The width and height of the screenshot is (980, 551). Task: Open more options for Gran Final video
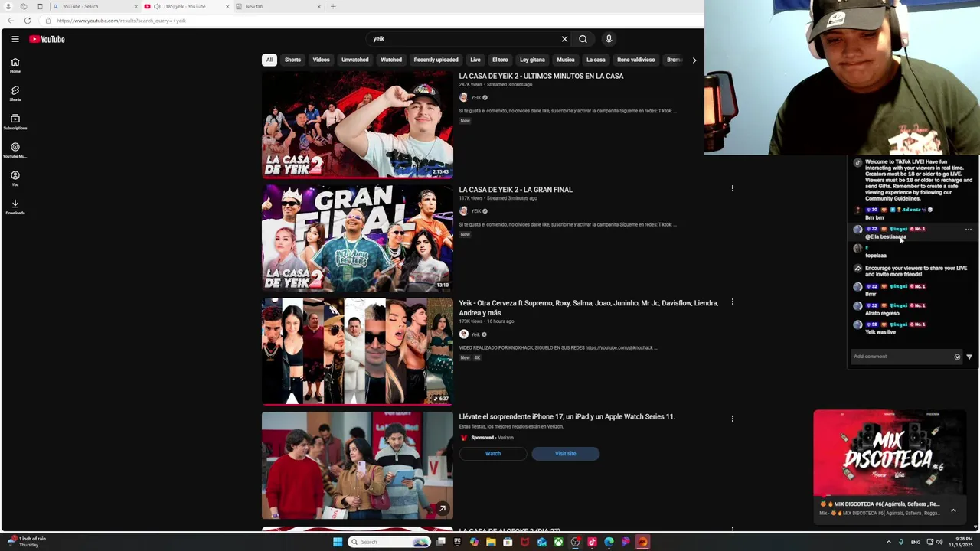[x=732, y=188]
